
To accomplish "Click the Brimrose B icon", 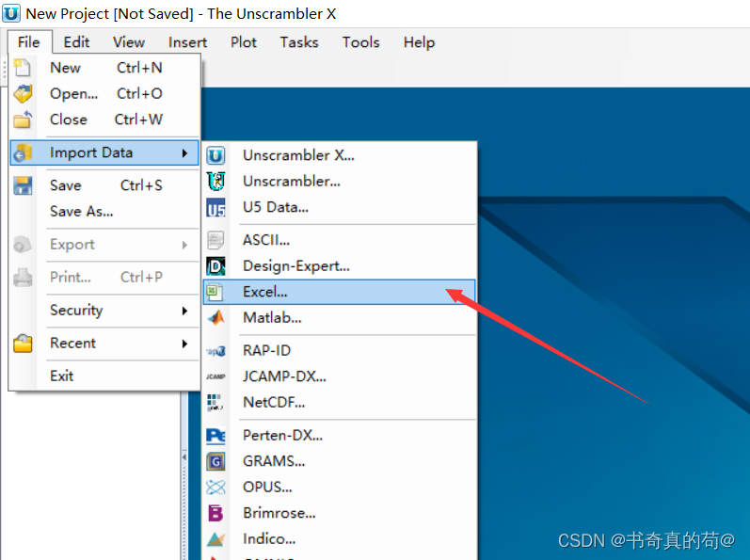I will point(215,513).
